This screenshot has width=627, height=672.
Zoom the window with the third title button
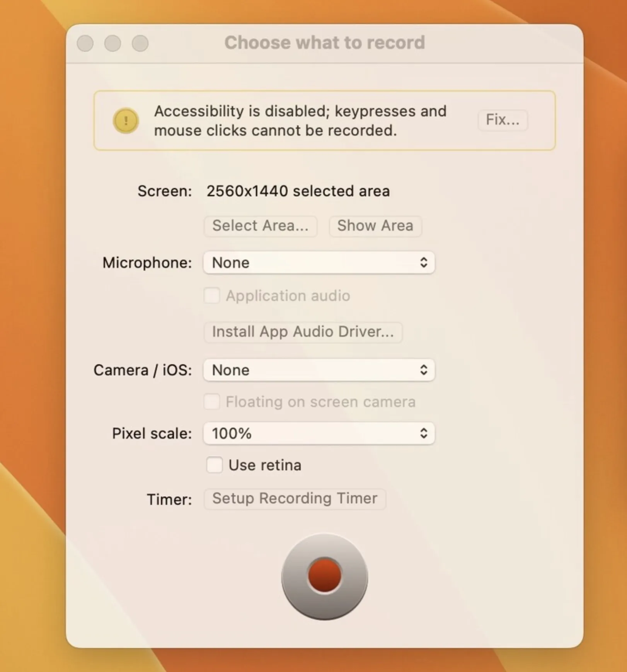(x=140, y=43)
